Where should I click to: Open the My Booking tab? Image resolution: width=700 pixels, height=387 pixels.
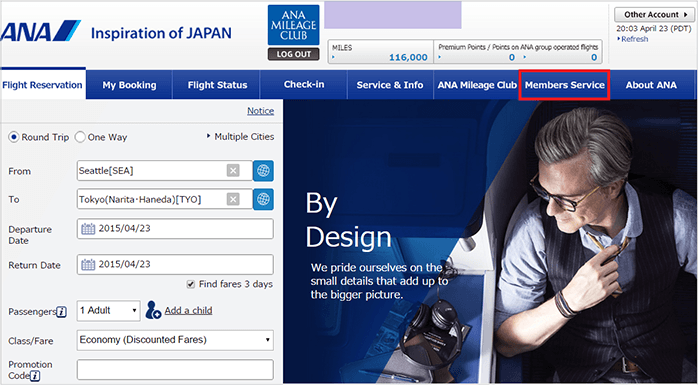click(129, 85)
